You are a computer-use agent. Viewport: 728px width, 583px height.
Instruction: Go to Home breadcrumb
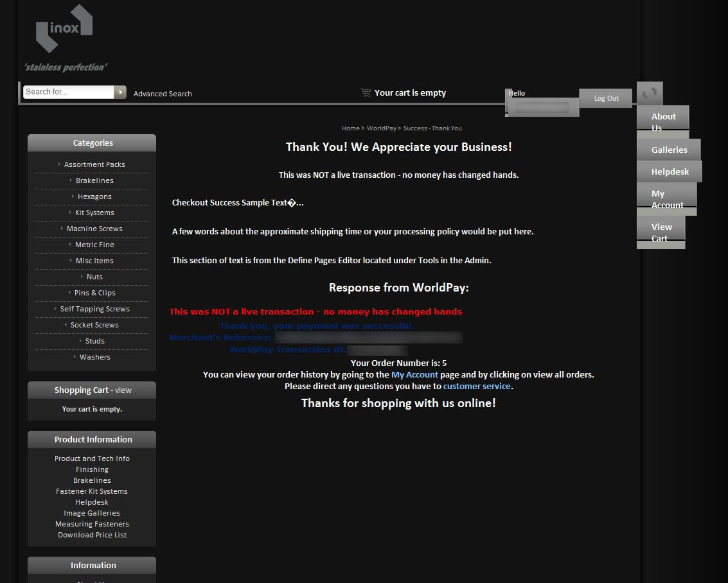pos(351,128)
